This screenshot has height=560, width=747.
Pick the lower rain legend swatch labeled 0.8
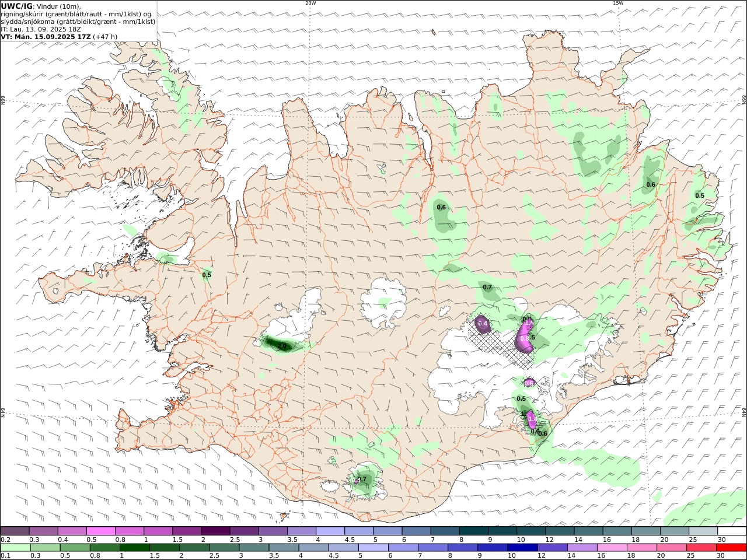[105, 548]
